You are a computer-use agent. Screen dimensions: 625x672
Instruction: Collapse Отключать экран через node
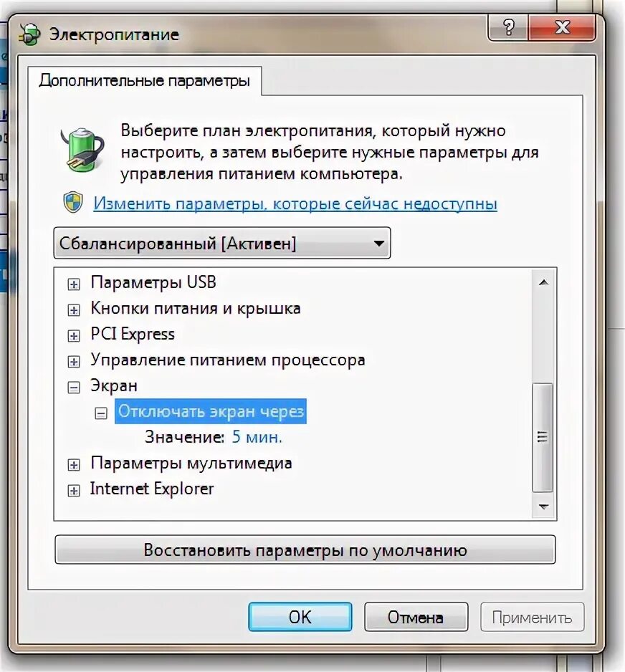[x=101, y=413]
